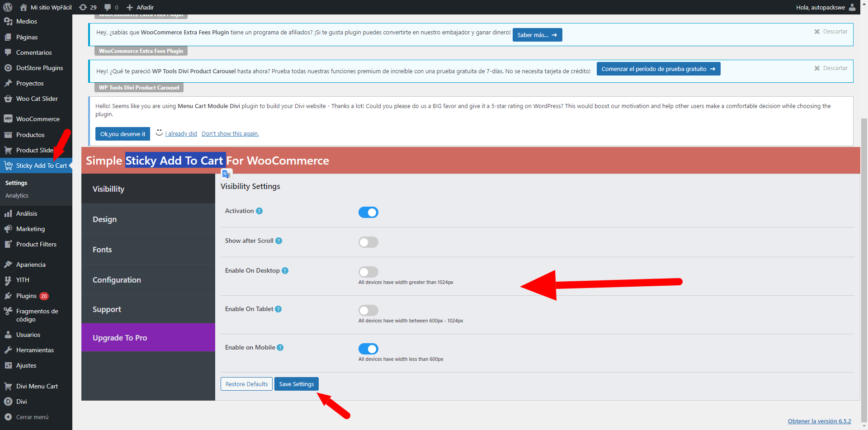The image size is (868, 430).
Task: Open the Support tab
Action: point(148,309)
